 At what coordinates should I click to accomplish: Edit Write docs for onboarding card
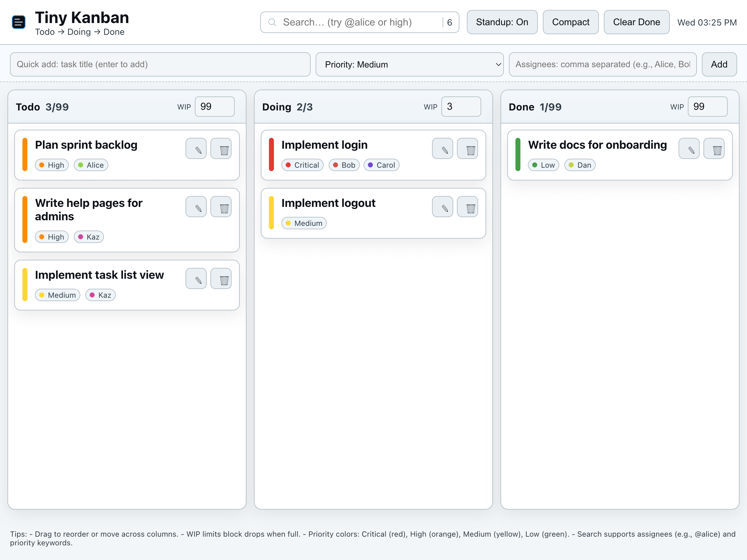pos(689,148)
